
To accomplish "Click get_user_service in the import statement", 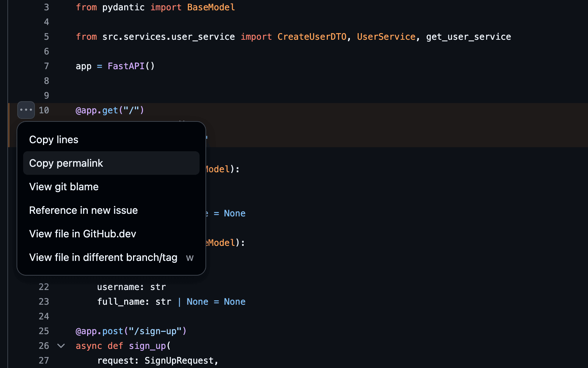I will (468, 36).
